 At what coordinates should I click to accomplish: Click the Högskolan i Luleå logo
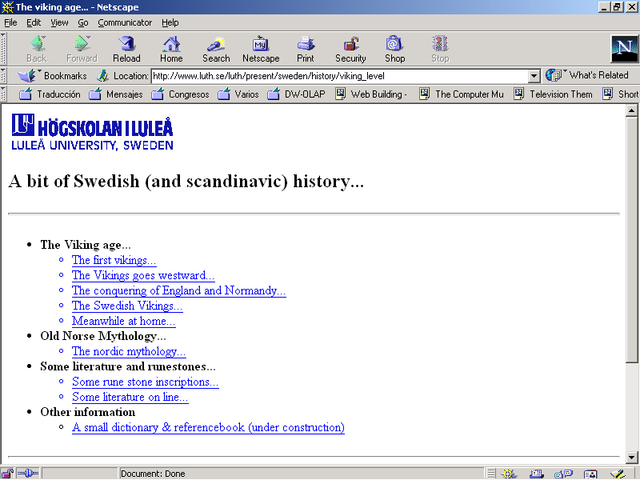point(92,132)
